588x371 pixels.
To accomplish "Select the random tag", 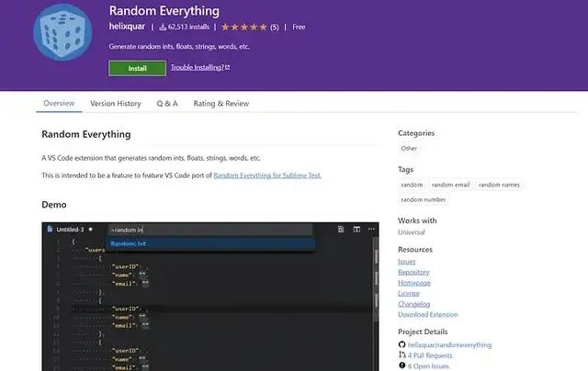I will pyautogui.click(x=412, y=185).
